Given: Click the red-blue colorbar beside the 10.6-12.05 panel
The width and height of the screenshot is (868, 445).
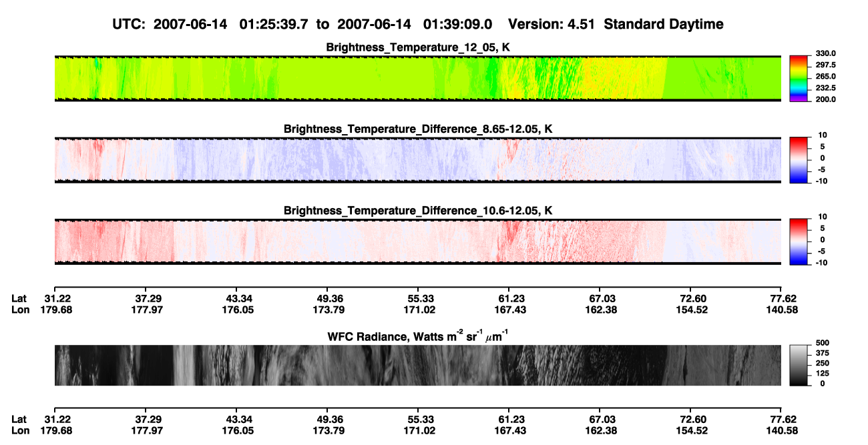Looking at the screenshot, I should (798, 242).
